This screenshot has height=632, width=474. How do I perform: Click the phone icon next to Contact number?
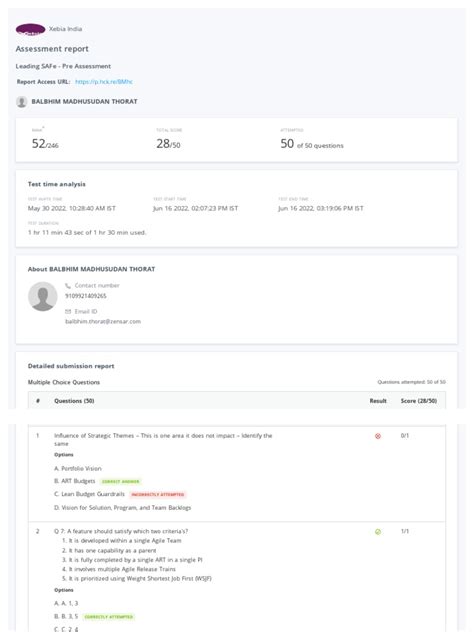click(x=68, y=285)
